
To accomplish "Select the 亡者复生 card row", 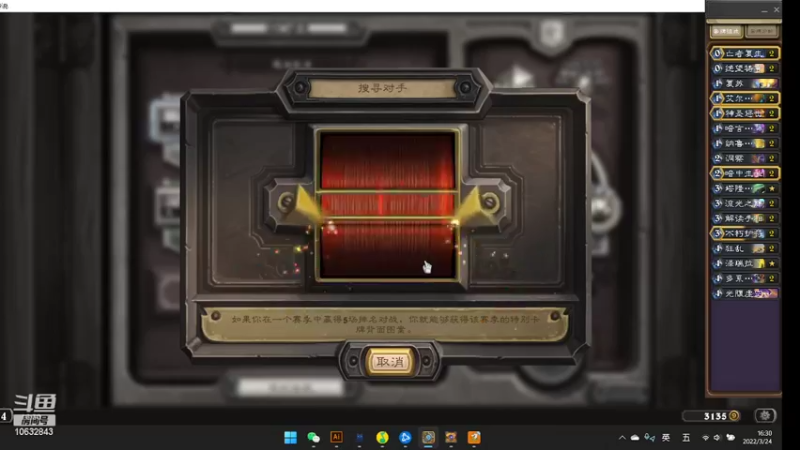I will 745,53.
